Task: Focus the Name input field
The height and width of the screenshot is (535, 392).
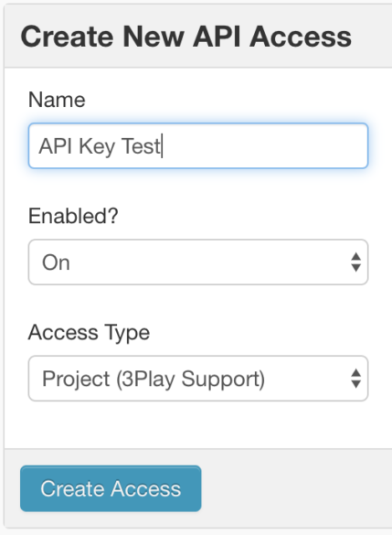Action: pos(198,145)
